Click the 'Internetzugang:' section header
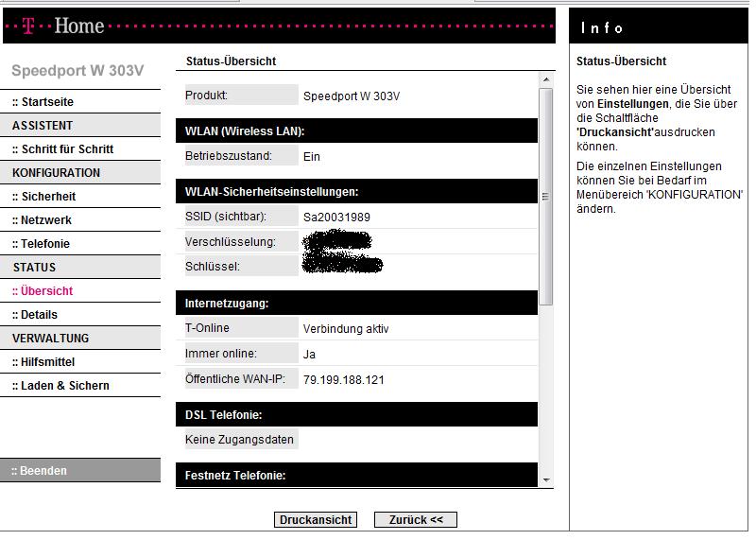 [357, 303]
